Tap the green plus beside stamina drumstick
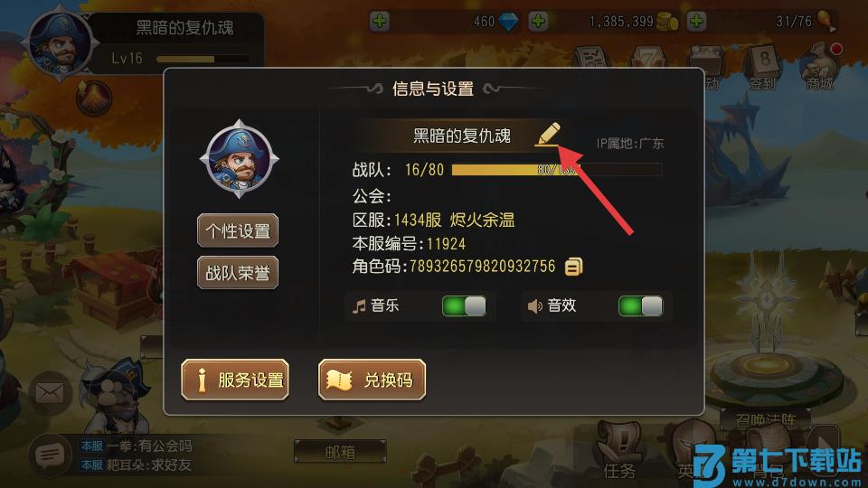The image size is (868, 488). (x=696, y=22)
